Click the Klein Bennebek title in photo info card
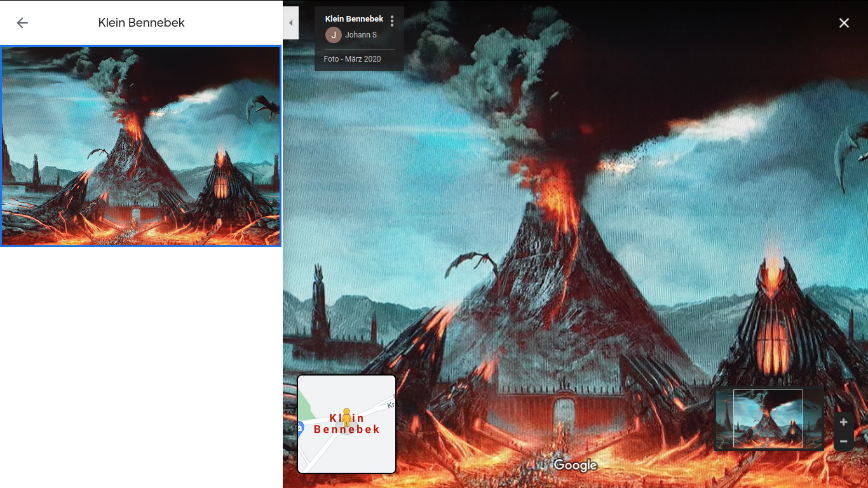The width and height of the screenshot is (868, 488). click(x=354, y=19)
